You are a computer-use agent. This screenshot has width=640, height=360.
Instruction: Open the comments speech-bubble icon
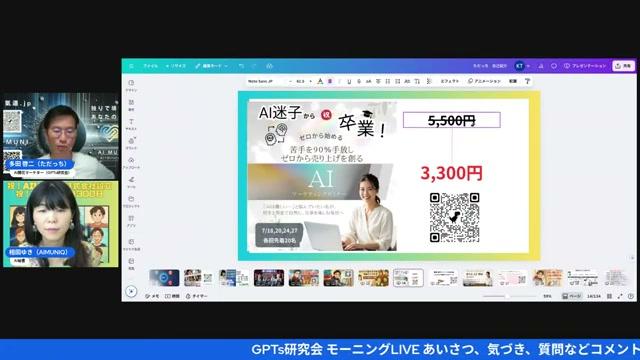(554, 66)
